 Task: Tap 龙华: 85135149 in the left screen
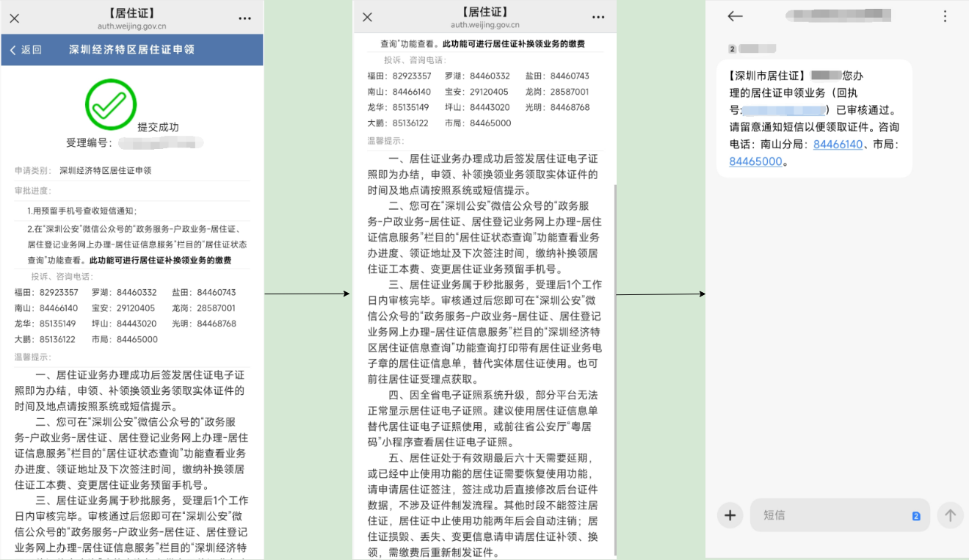pyautogui.click(x=45, y=324)
